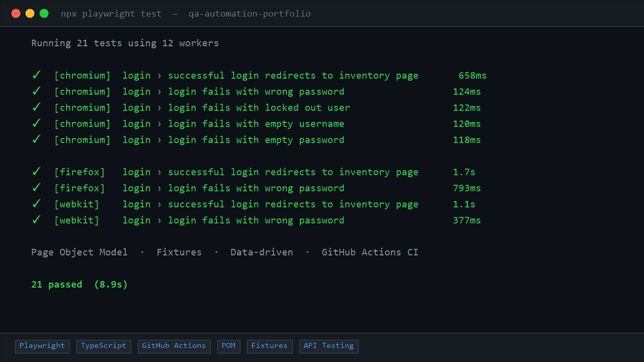This screenshot has width=644, height=362.
Task: Click webkit 'successful login redirects to inventory page'
Action: tap(293, 204)
